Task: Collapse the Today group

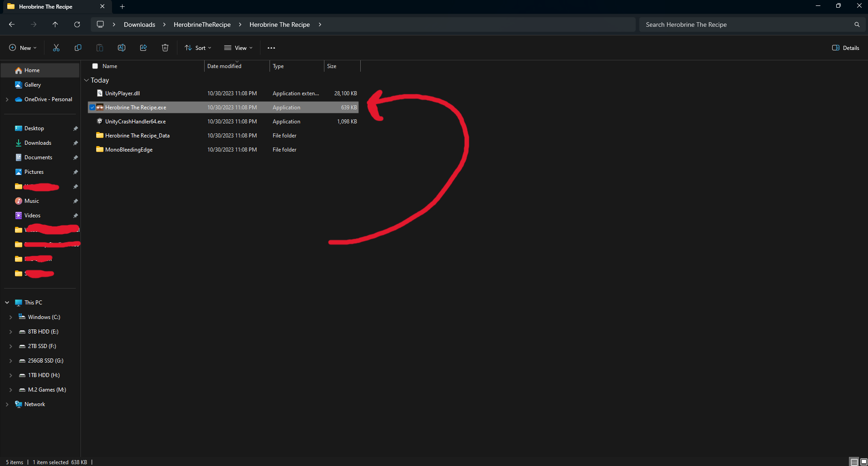Action: coord(86,80)
